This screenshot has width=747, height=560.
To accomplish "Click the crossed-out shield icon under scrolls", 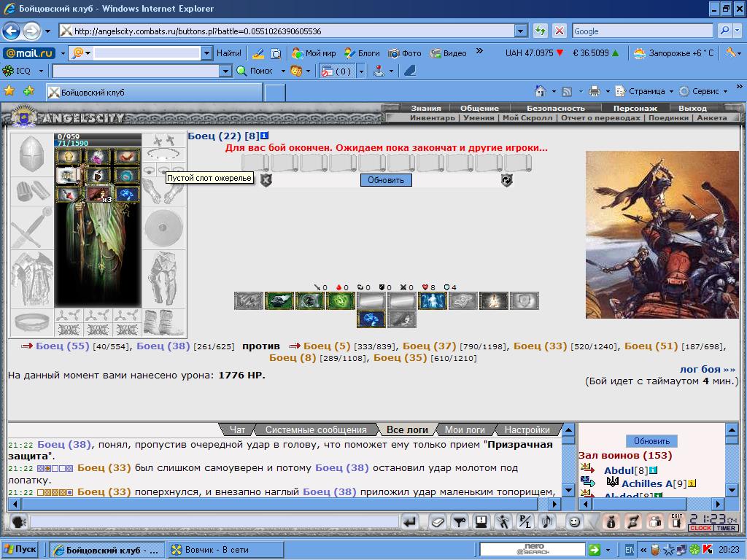I will click(x=266, y=180).
